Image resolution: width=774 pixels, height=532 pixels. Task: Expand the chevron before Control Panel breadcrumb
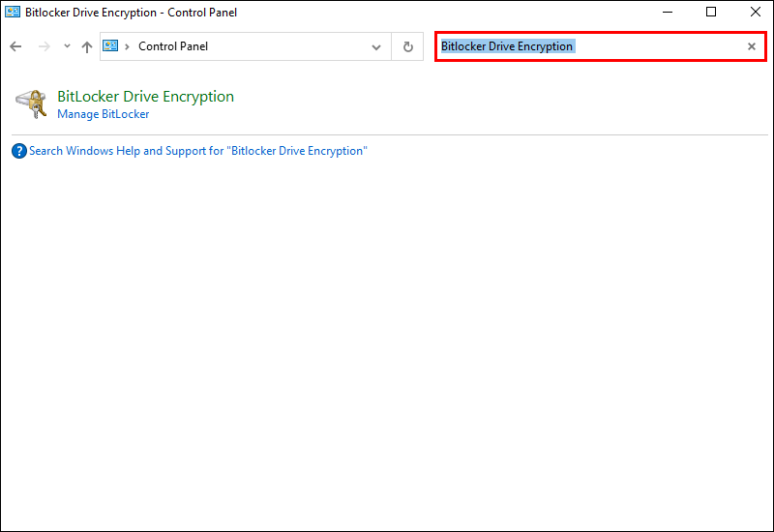[127, 46]
